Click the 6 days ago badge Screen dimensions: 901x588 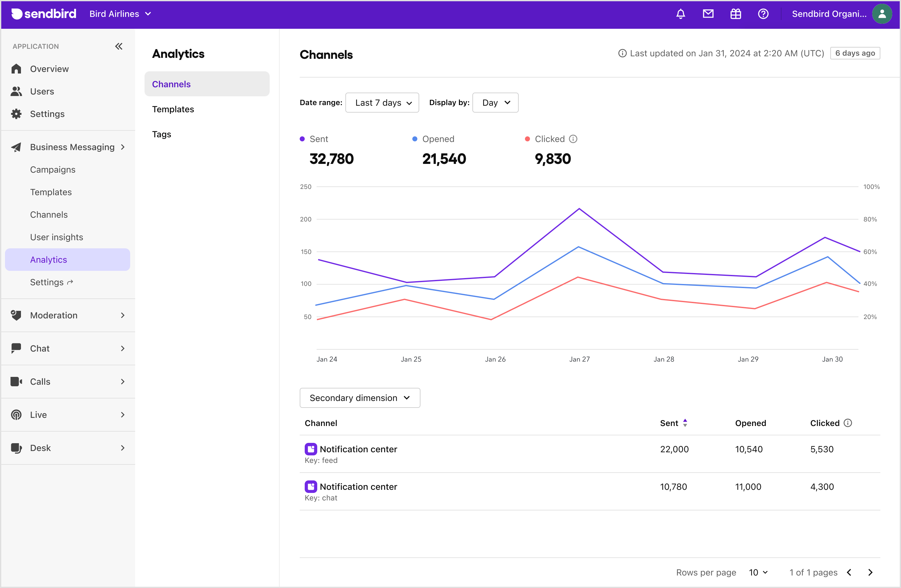point(855,53)
